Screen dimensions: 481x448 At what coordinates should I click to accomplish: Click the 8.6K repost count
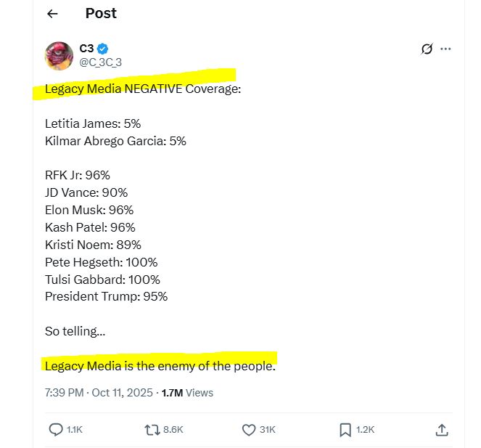(173, 430)
